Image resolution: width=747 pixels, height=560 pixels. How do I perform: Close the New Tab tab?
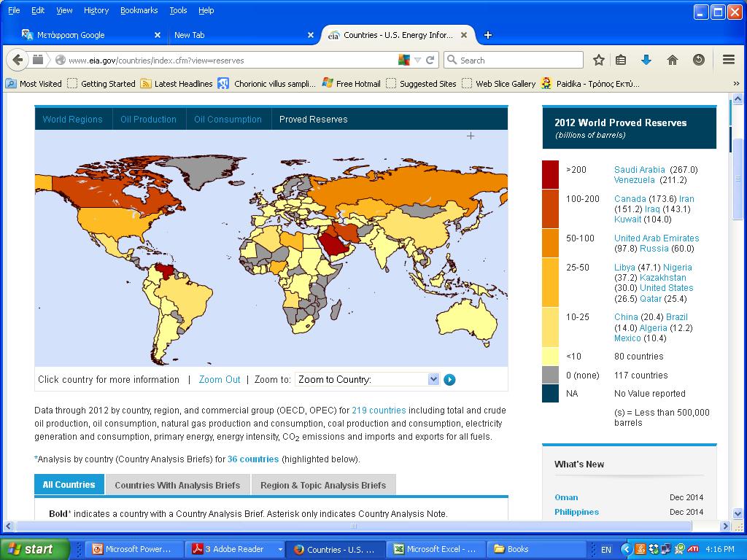[x=311, y=35]
